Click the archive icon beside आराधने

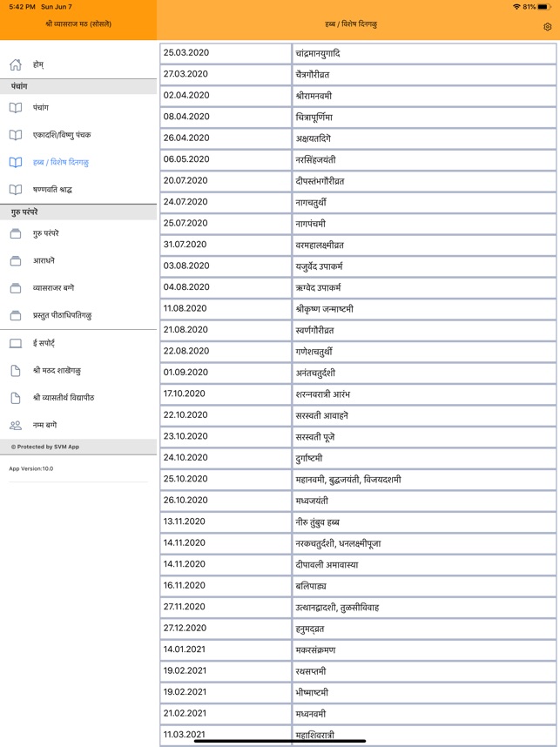pyautogui.click(x=16, y=260)
